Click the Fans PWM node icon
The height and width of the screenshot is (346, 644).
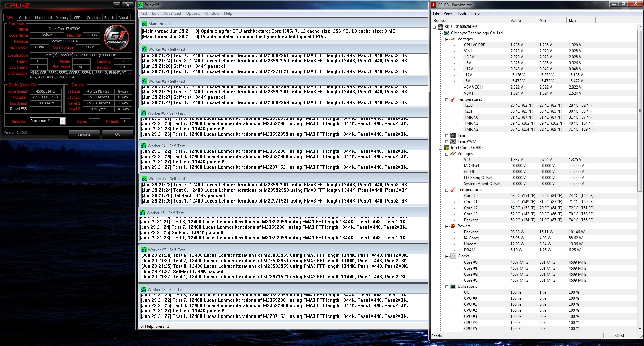(x=453, y=141)
